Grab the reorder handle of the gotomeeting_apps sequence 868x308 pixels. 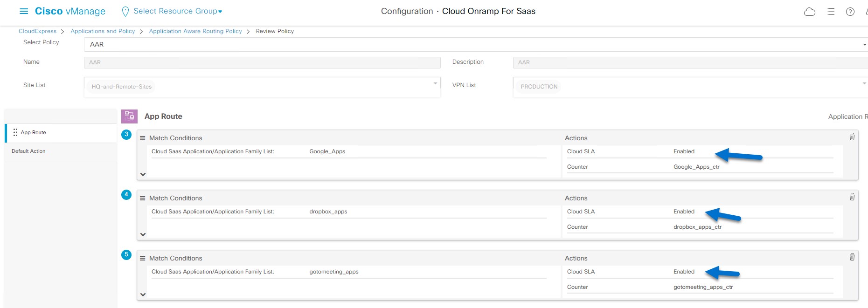[x=143, y=259]
